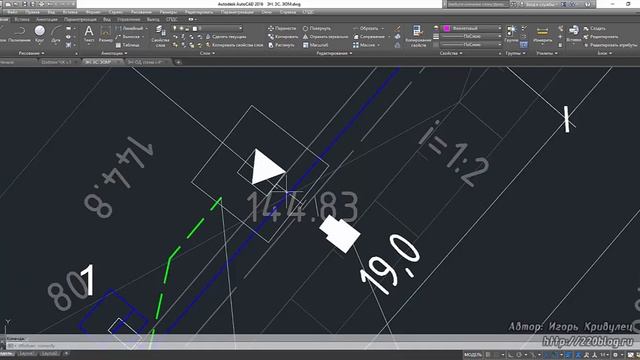Select the Copy (Копировать) modify tool
The image size is (640, 360).
point(282,37)
